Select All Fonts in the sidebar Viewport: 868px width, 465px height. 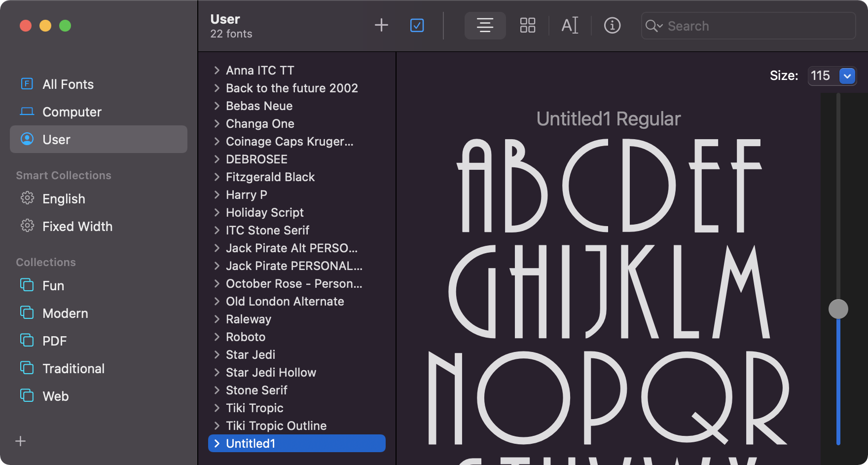[68, 84]
